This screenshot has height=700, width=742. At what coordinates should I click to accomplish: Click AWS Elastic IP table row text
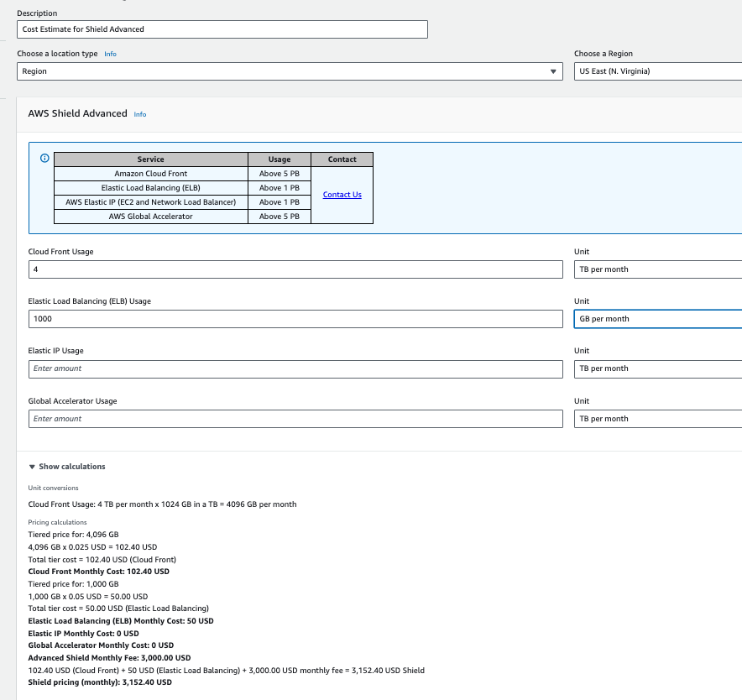coord(151,202)
